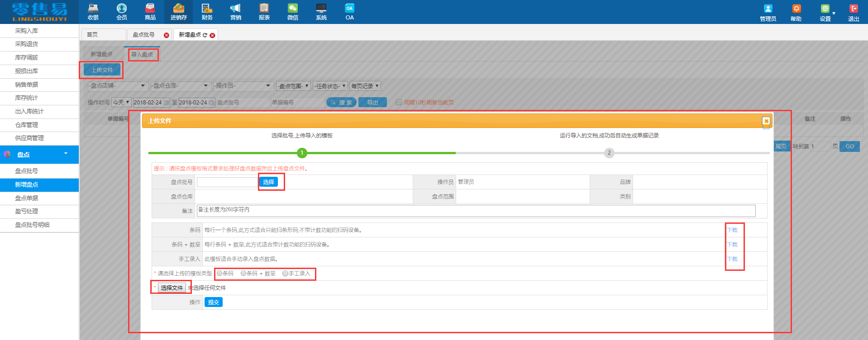This screenshot has height=340, width=868.
Task: Click step 2 marker on progress bar
Action: (609, 153)
